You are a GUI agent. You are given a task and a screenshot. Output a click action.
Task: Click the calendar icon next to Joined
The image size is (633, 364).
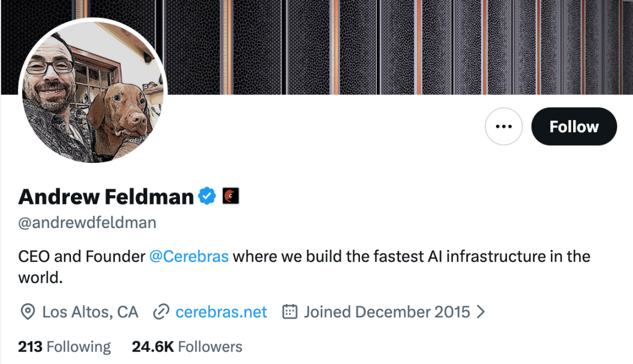tap(290, 311)
